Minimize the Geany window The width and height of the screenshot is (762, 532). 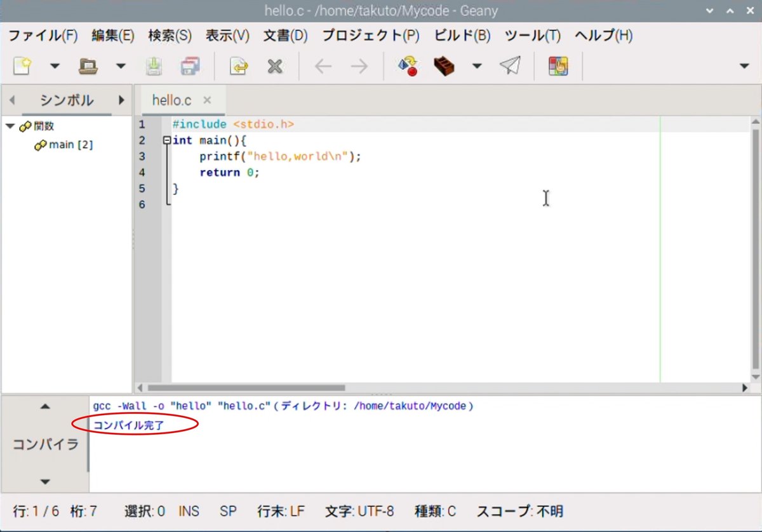tap(711, 11)
